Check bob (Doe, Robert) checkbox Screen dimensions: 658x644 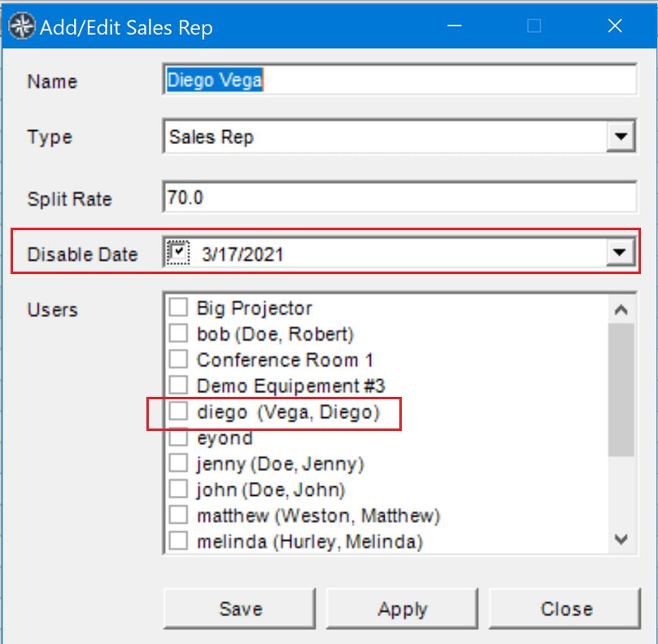[x=178, y=333]
